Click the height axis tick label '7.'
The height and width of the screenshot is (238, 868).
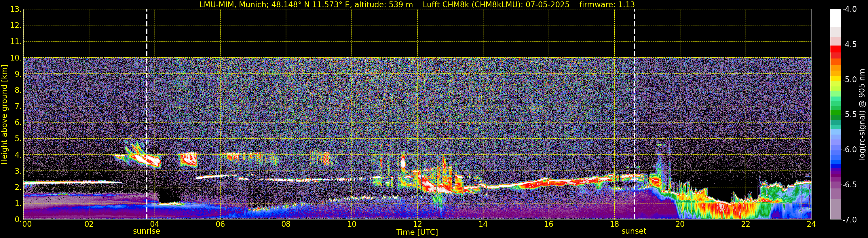(x=18, y=107)
